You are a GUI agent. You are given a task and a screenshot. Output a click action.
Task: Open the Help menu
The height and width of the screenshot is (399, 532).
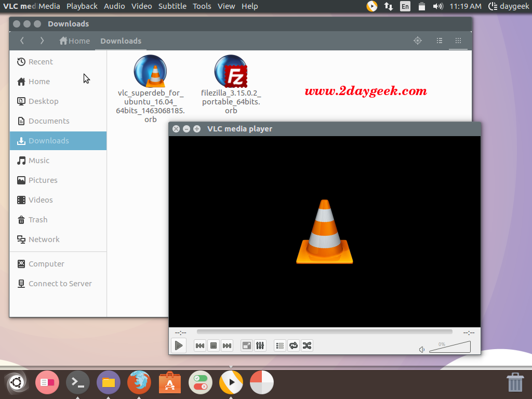tap(250, 6)
